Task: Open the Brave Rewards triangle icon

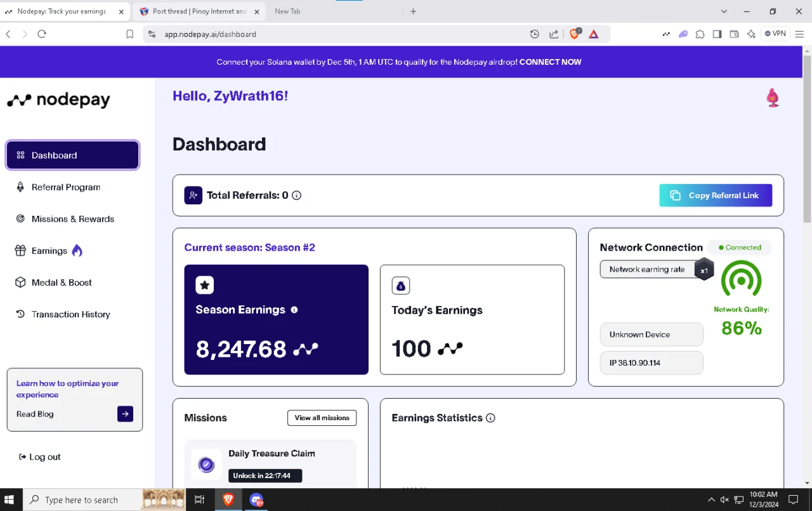Action: (x=594, y=34)
